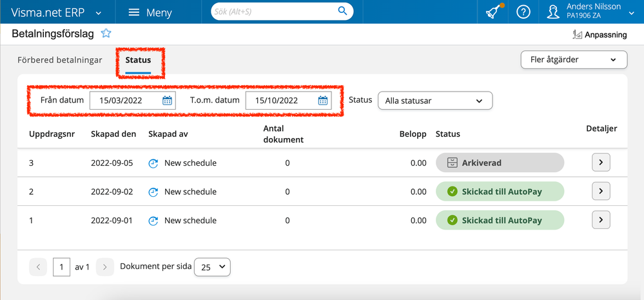Click schedule icon in row 3
This screenshot has width=644, height=300.
153,163
